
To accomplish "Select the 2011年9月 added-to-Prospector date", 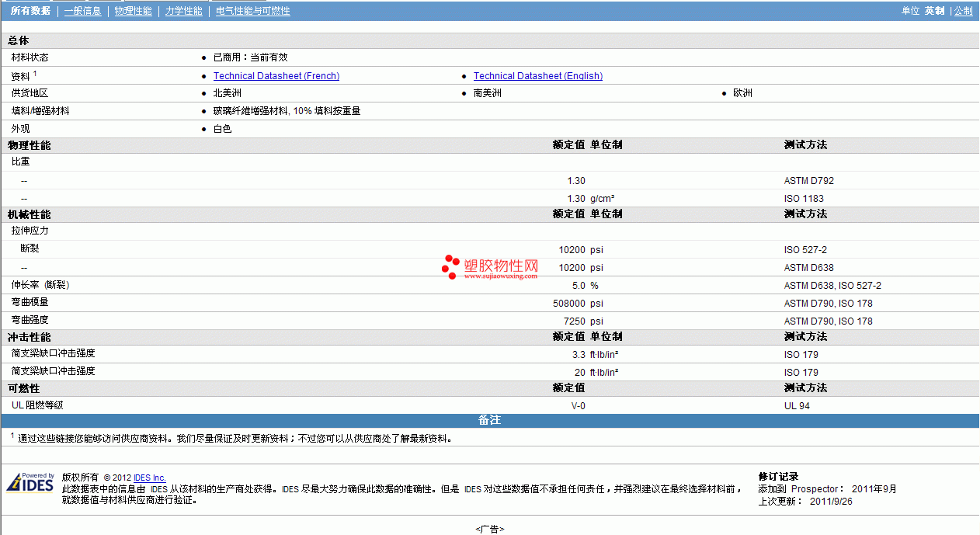I will pos(874,489).
